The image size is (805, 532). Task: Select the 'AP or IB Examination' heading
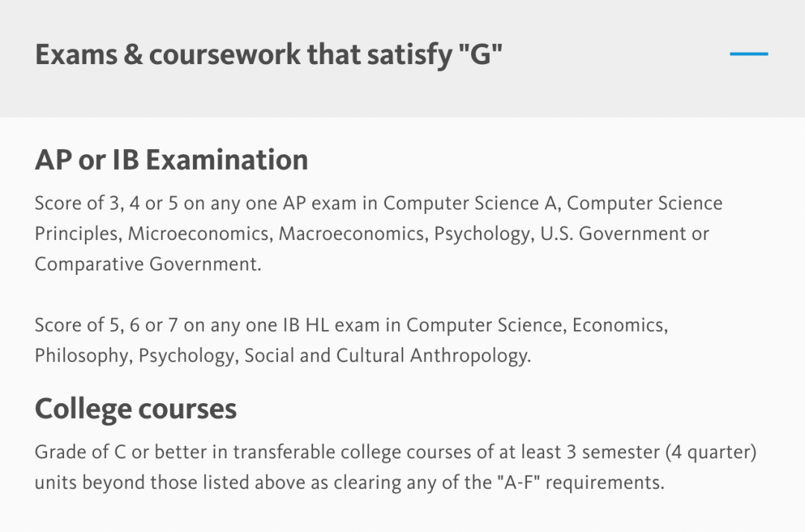pyautogui.click(x=171, y=159)
